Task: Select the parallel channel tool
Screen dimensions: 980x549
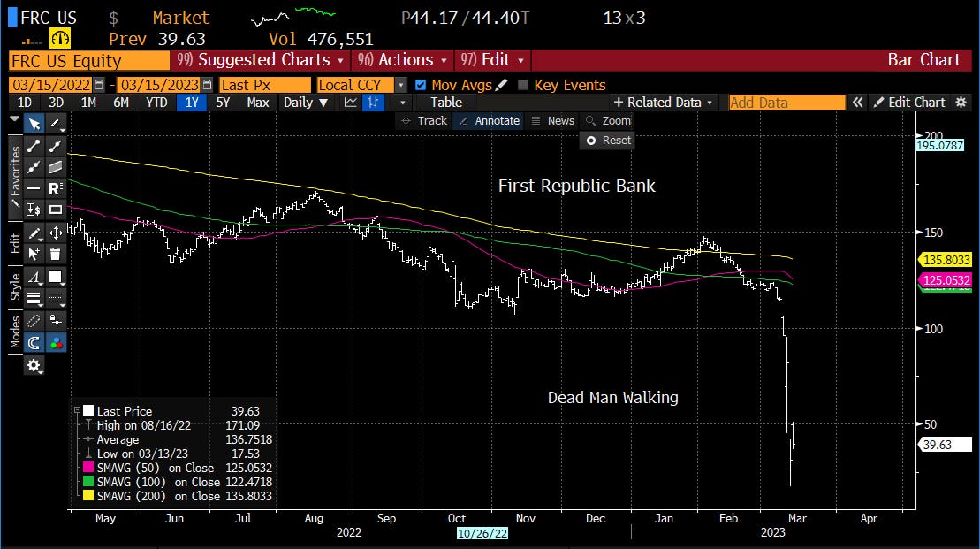Action: [57, 167]
